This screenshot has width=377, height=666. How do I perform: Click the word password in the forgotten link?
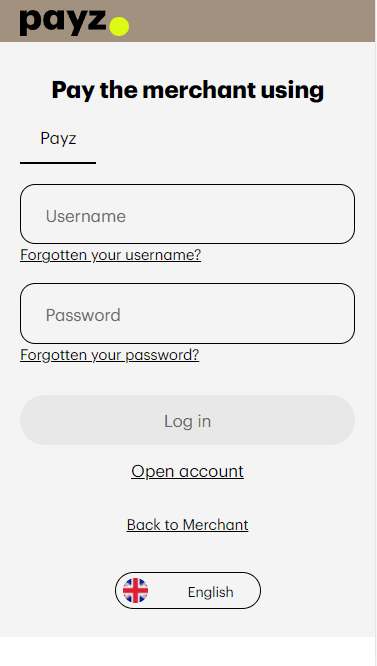coord(158,355)
